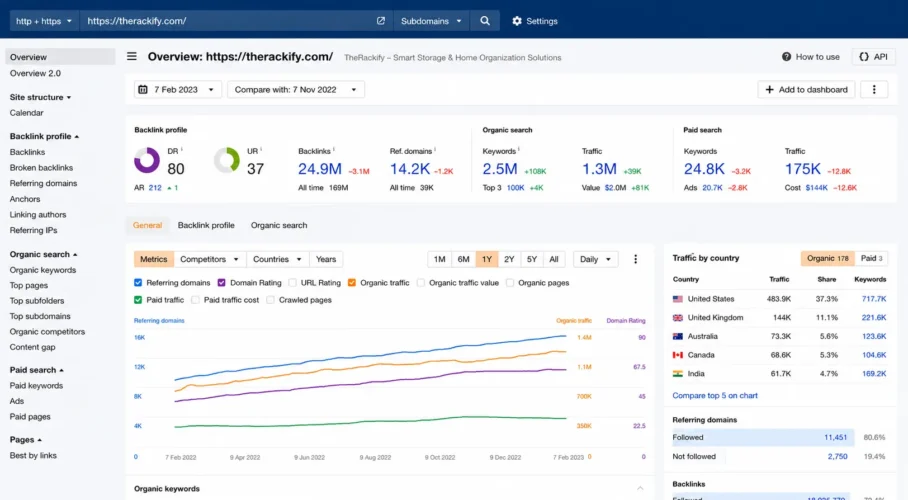Click the United Kingdom flag icon
Image resolution: width=908 pixels, height=500 pixels.
coord(678,317)
